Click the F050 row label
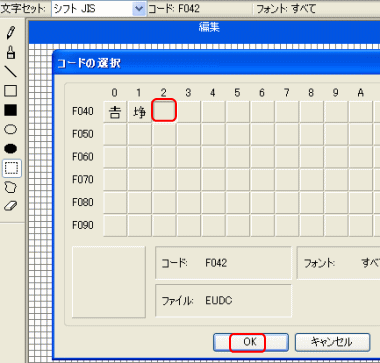The image size is (380, 363). pyautogui.click(x=83, y=134)
